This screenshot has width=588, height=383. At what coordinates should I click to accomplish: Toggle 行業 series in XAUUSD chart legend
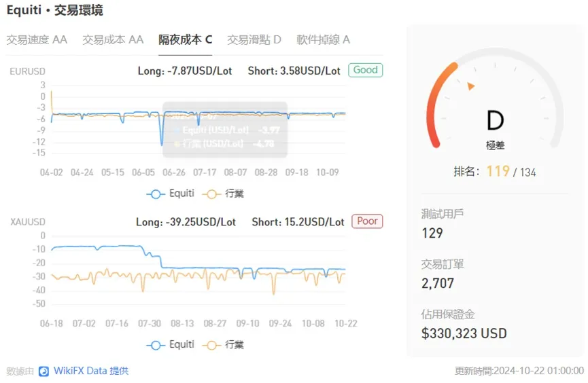click(x=223, y=344)
